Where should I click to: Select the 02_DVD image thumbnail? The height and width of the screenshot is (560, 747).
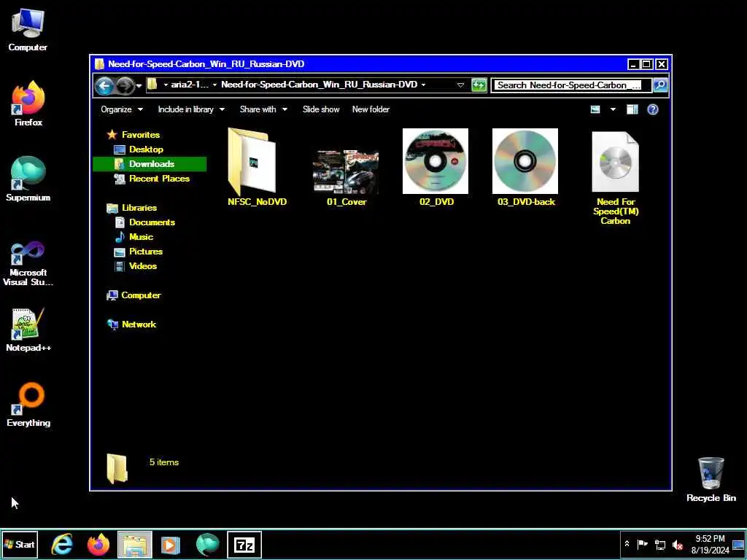tap(436, 167)
